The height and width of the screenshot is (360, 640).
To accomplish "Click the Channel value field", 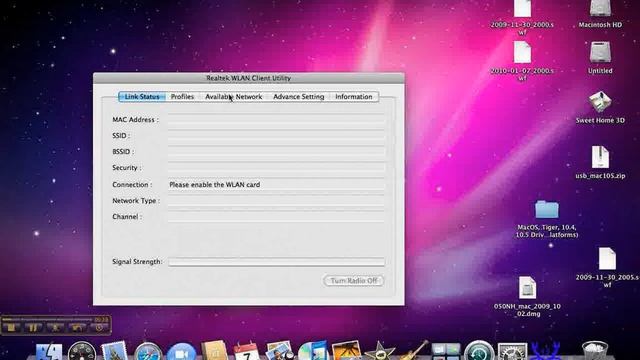I will pyautogui.click(x=276, y=217).
